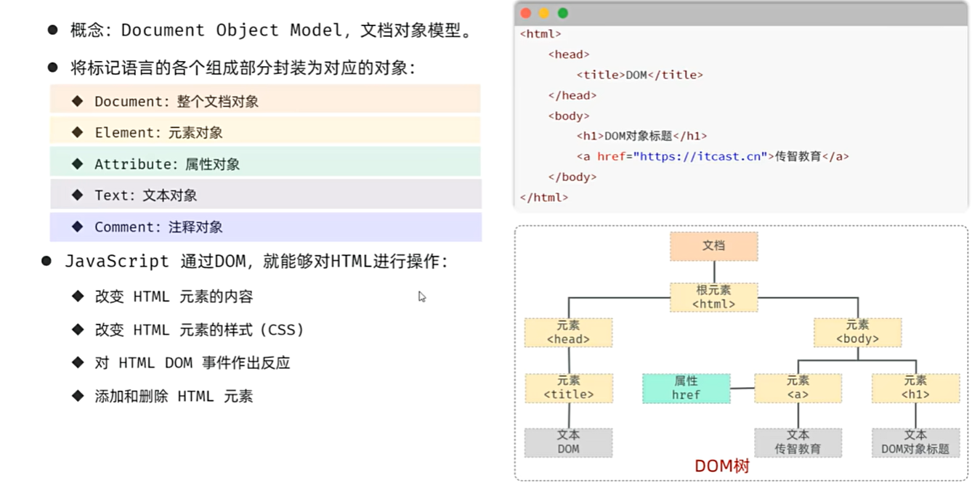Click the red 'DOM树' caption
This screenshot has height=483, width=980.
[x=721, y=466]
